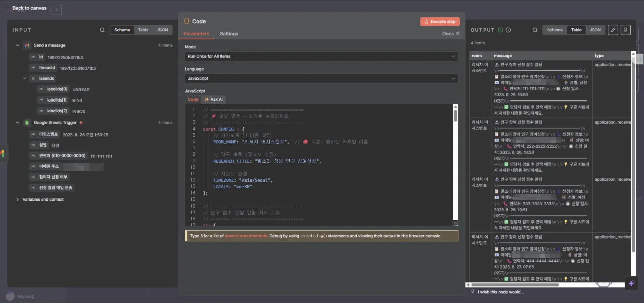Collapse the labelIds array
644x303 pixels.
(24, 78)
